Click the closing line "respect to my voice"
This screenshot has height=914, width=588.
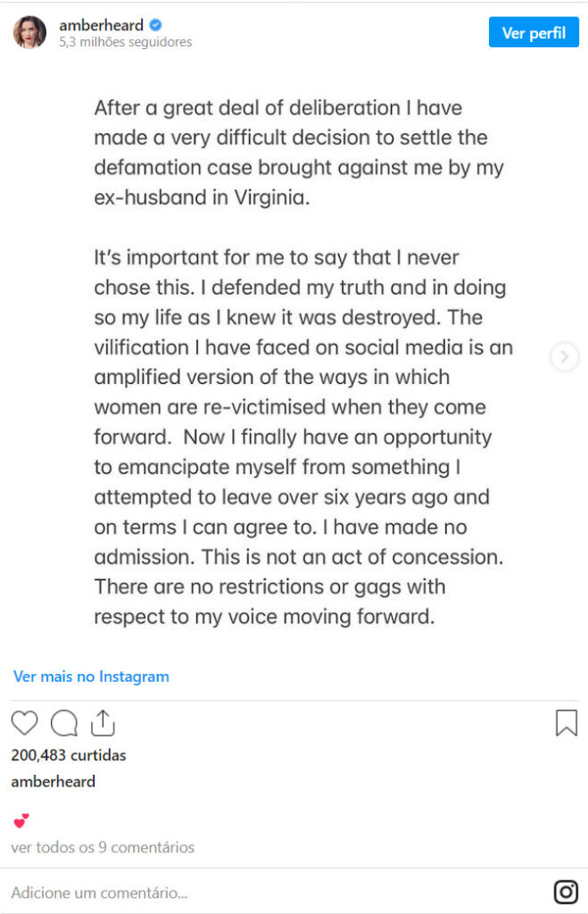pyautogui.click(x=264, y=617)
